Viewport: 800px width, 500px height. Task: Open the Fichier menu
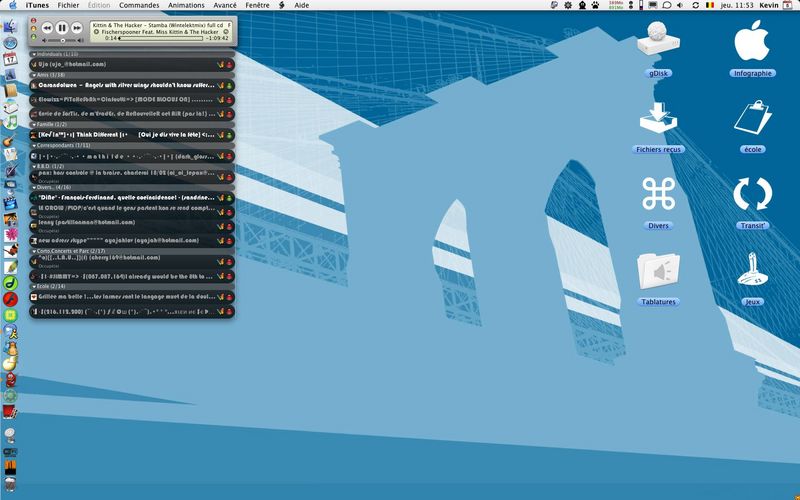(x=68, y=5)
